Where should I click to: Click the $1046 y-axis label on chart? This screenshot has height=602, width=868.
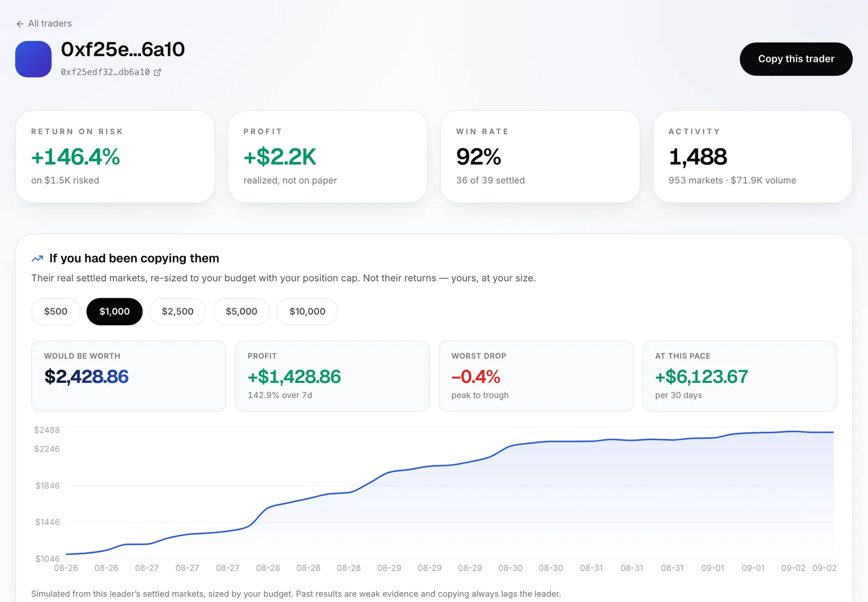(x=48, y=559)
